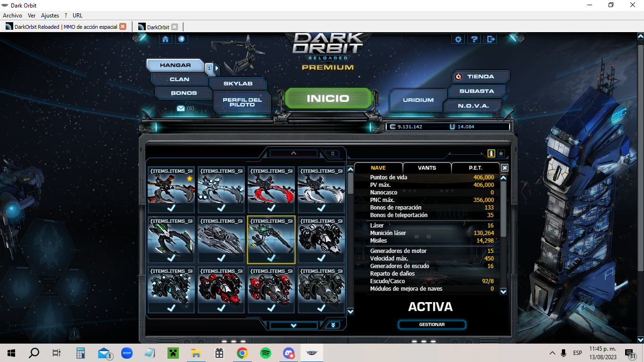Switch to the 'DarkOrbit Reloaded | MMO' browser tab

(66, 27)
